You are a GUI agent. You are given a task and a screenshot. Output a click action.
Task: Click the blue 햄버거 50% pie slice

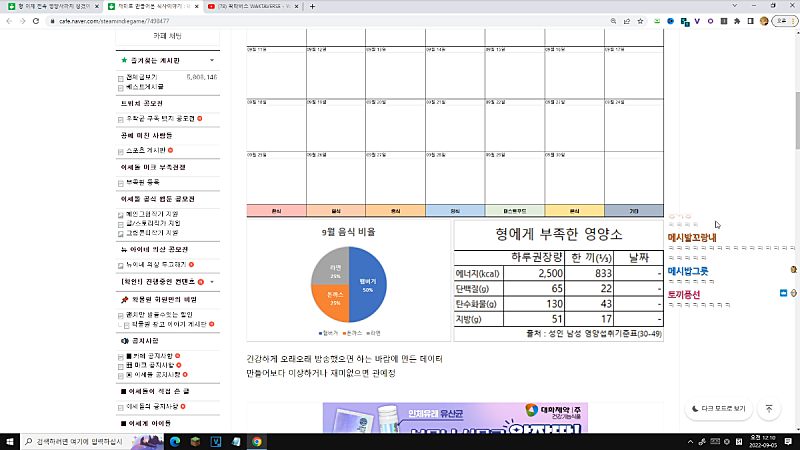[x=368, y=284]
